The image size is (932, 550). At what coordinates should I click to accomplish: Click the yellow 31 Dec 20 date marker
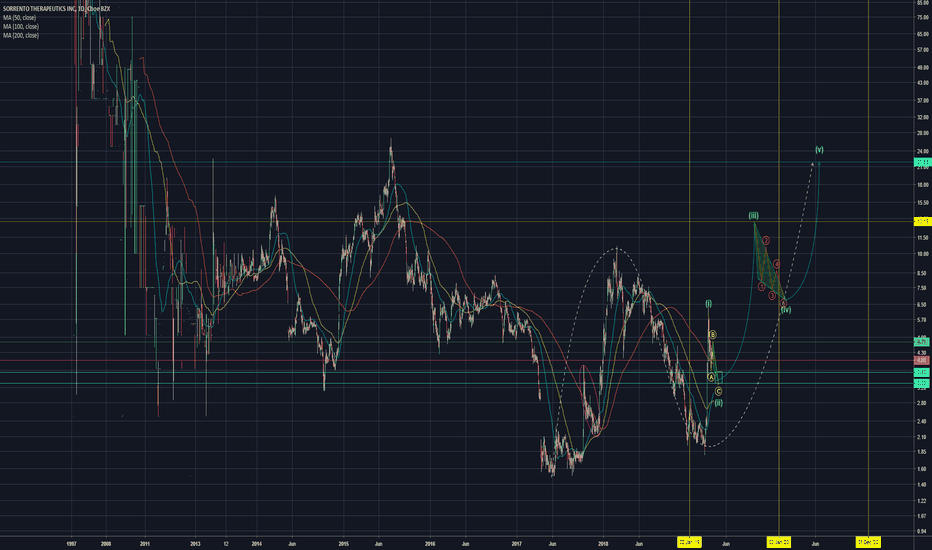coord(868,542)
